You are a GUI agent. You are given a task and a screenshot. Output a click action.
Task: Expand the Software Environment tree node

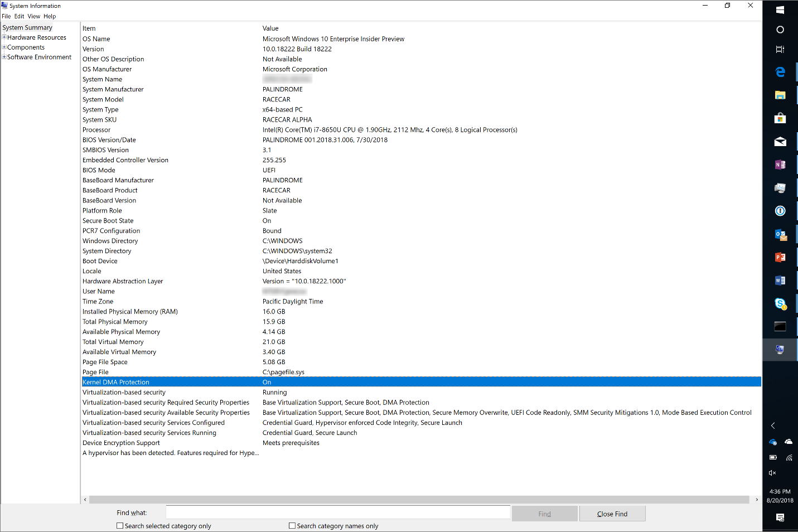pyautogui.click(x=4, y=57)
